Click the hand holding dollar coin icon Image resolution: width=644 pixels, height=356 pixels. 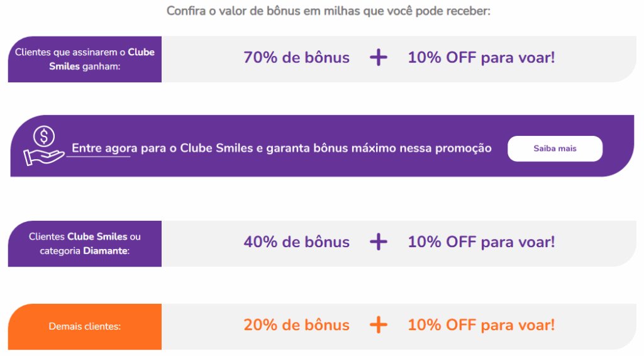point(43,146)
